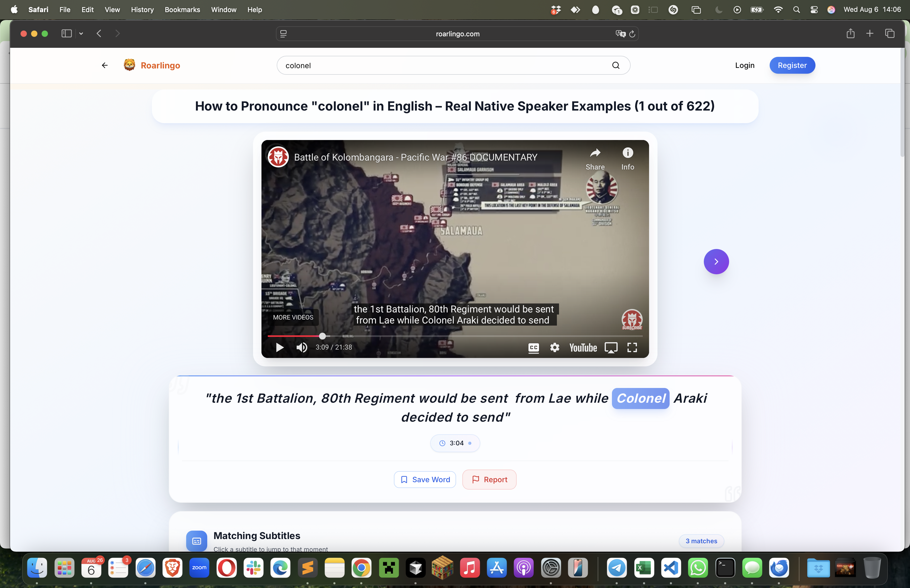Click the channel avatar beside the video title
This screenshot has width=910, height=588.
point(278,157)
